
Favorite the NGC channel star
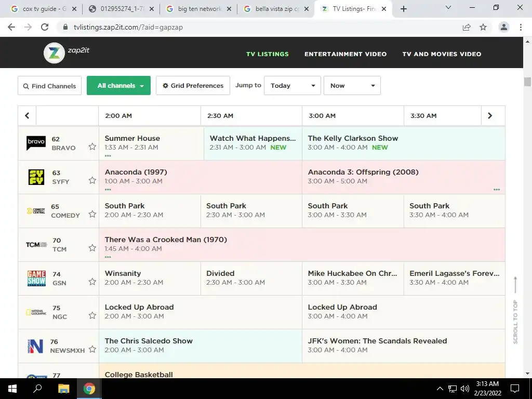pos(92,315)
